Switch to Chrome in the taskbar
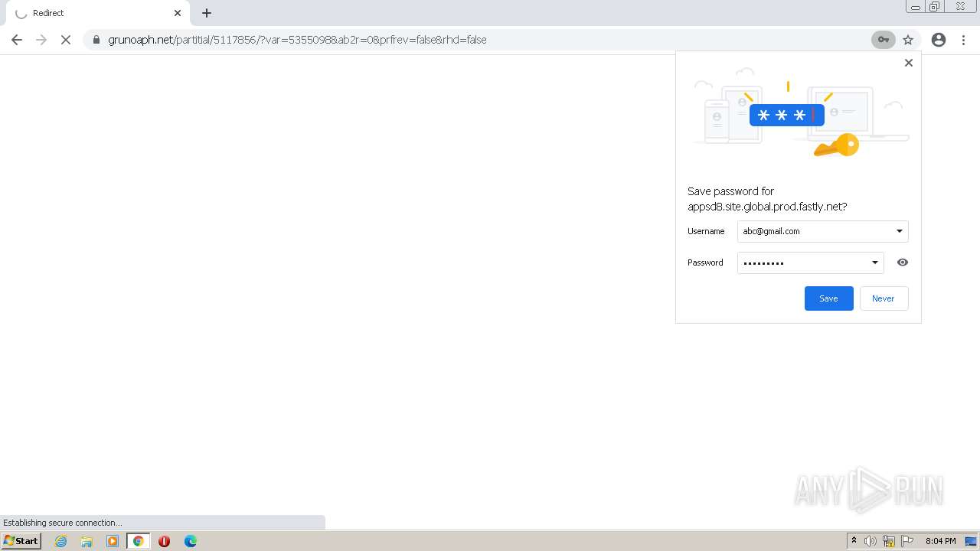 [x=139, y=541]
